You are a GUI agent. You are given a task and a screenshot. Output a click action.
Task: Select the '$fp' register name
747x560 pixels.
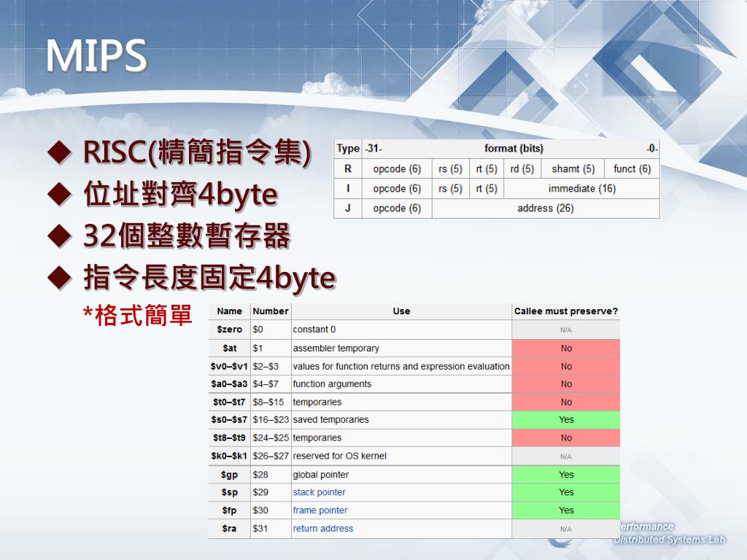229,510
